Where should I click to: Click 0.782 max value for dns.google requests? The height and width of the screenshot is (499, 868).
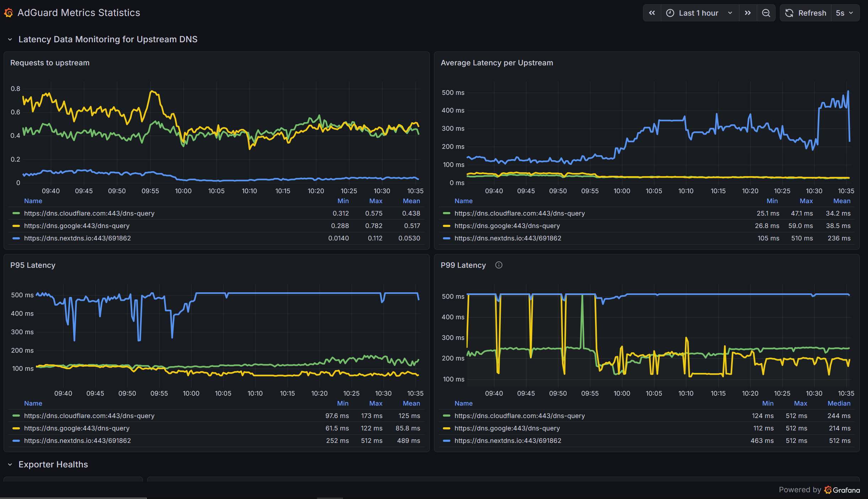coord(374,226)
